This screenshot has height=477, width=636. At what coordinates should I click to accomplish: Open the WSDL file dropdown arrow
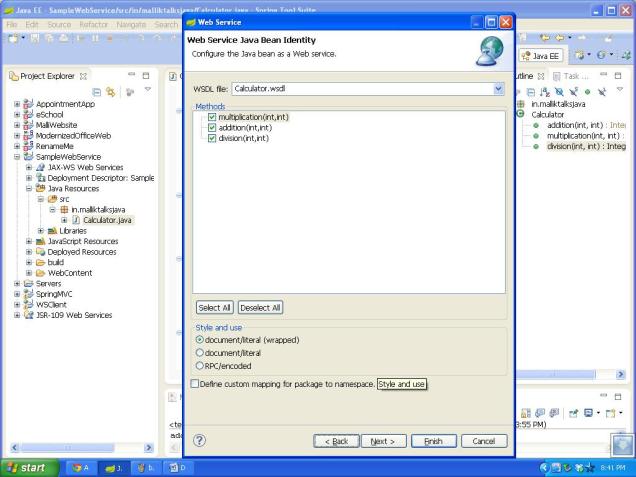tap(498, 88)
